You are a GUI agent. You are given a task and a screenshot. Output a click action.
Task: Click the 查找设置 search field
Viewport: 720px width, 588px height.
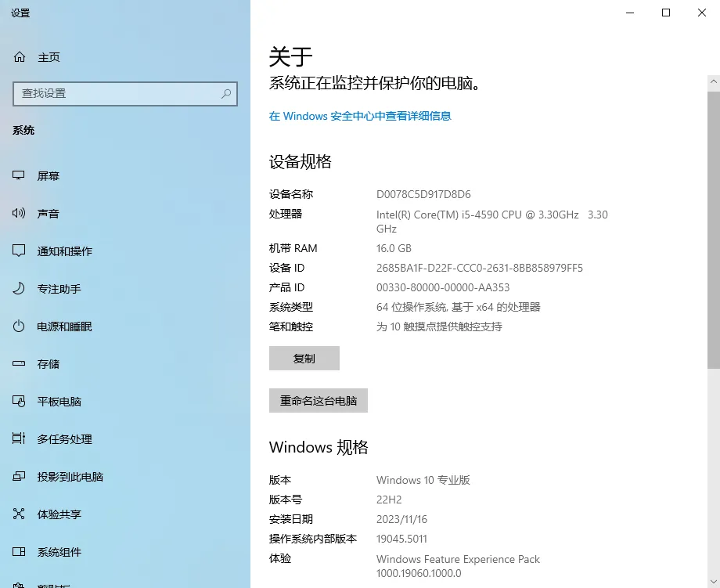125,94
